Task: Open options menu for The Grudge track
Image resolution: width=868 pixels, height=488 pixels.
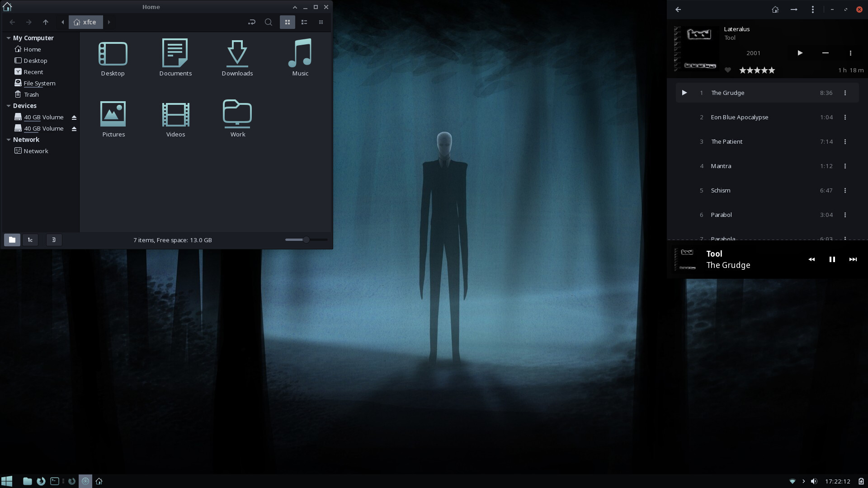Action: coord(845,93)
